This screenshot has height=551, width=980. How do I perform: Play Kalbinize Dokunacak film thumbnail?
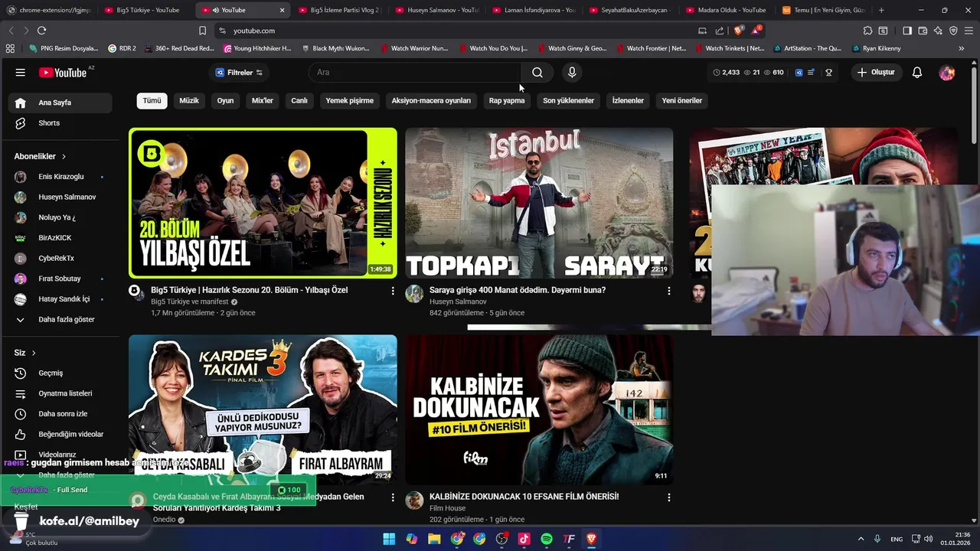(x=539, y=409)
